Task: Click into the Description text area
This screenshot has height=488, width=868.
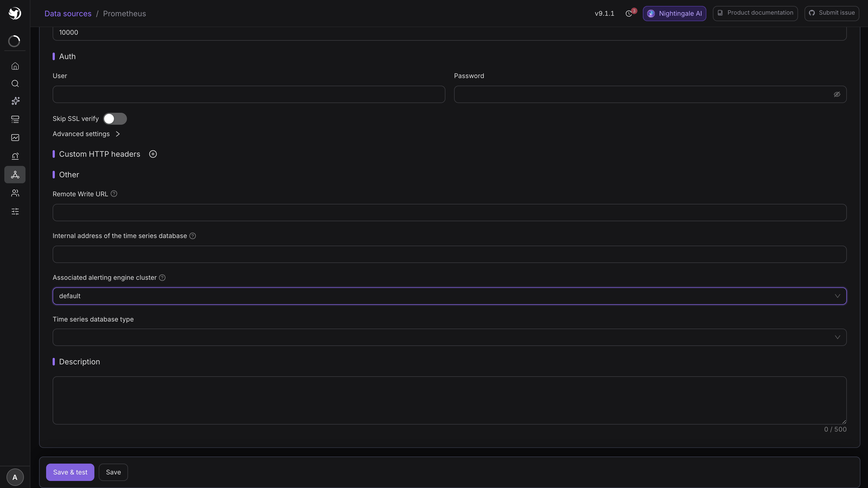Action: [x=449, y=400]
